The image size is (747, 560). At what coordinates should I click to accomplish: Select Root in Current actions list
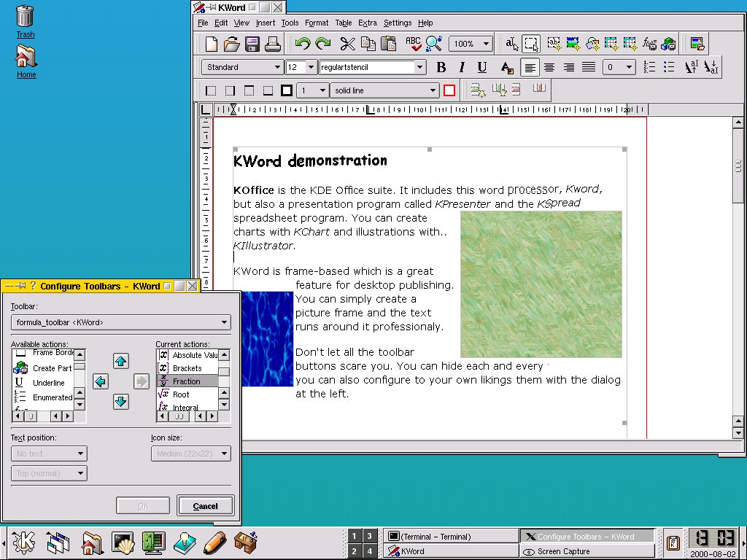tap(181, 394)
